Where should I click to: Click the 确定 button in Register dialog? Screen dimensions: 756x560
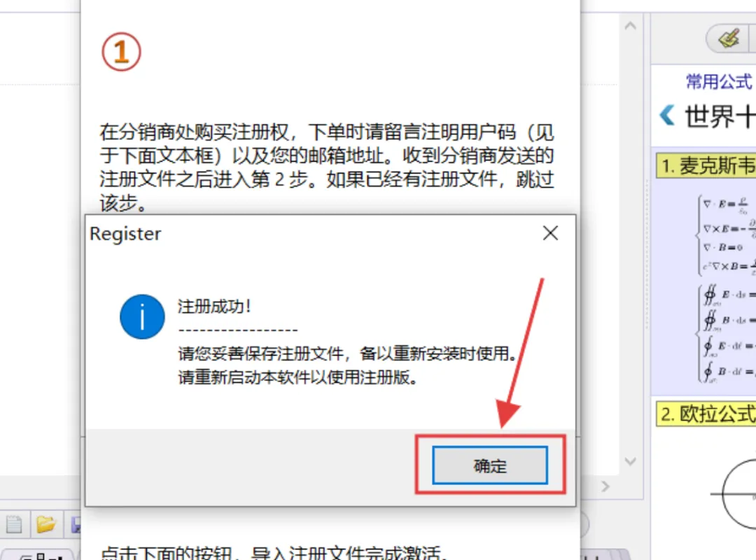(x=490, y=465)
